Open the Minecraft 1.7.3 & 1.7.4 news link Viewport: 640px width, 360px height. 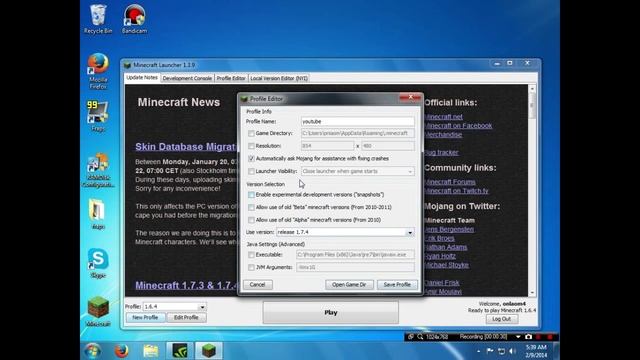point(186,285)
